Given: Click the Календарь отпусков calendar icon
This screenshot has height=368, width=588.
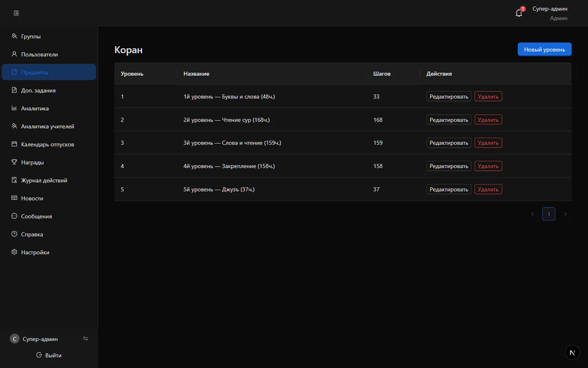Looking at the screenshot, I should [14, 144].
